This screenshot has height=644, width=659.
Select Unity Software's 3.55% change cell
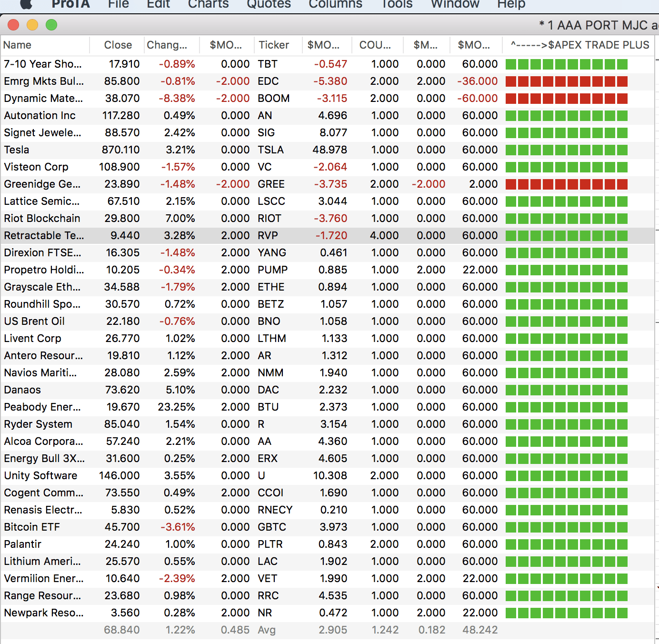180,476
